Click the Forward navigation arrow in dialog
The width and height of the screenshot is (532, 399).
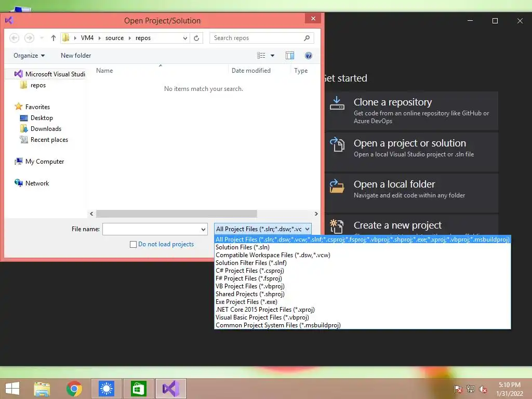click(x=29, y=38)
